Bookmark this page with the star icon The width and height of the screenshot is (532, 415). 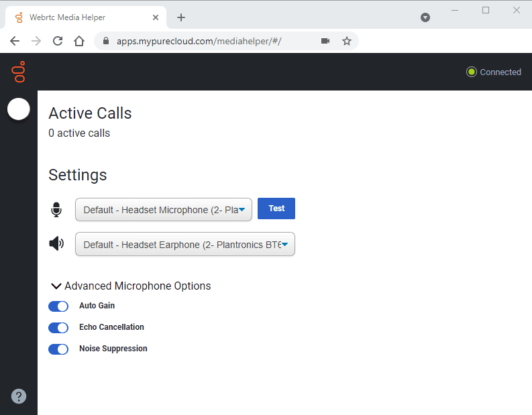click(x=347, y=41)
